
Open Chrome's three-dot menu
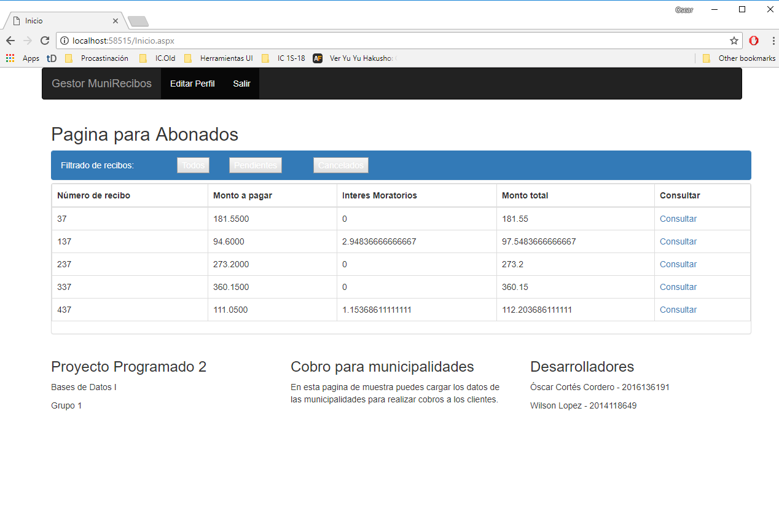tap(772, 41)
